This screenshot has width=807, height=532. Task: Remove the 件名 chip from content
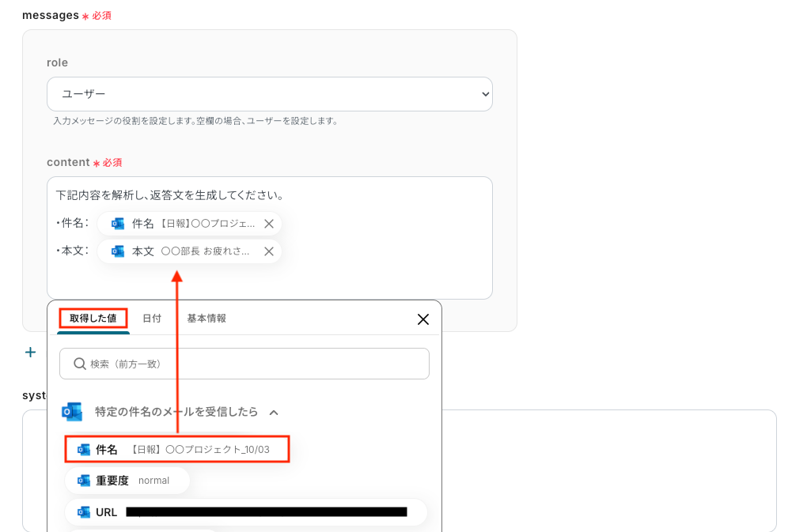point(269,224)
